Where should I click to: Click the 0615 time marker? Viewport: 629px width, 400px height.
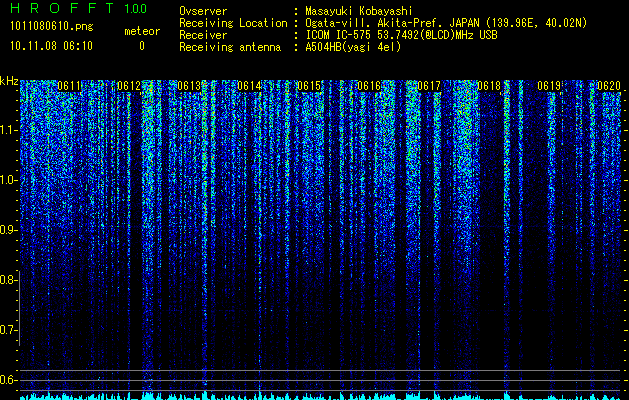(x=309, y=86)
